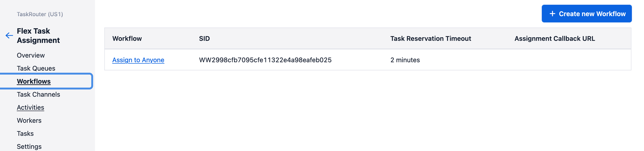
Task: Select Workflows in the sidebar
Action: 33,81
